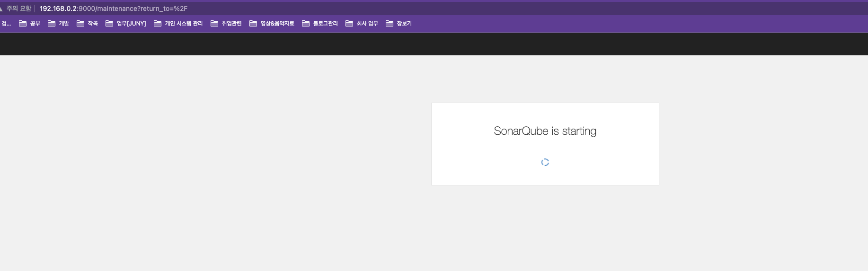Image resolution: width=868 pixels, height=271 pixels.
Task: Open the 영상&음악자료 bookmark folder
Action: coord(272,23)
